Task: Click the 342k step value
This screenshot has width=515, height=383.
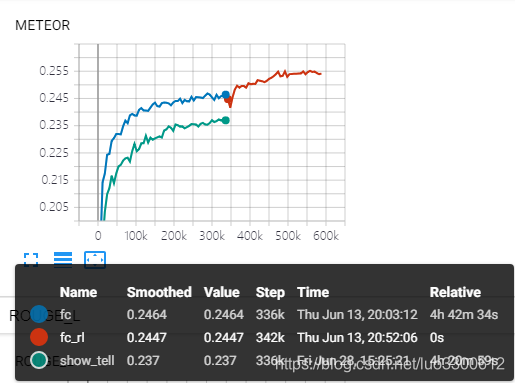Action: tap(270, 338)
